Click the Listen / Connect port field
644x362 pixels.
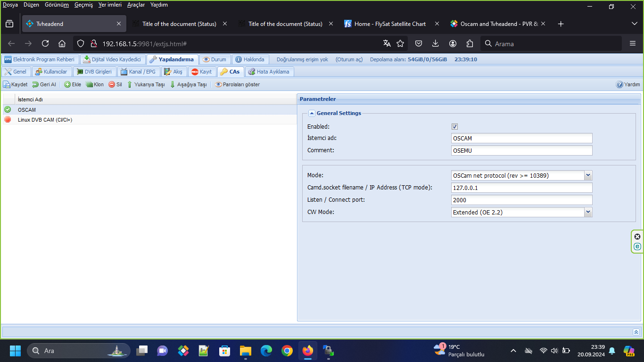tap(521, 200)
